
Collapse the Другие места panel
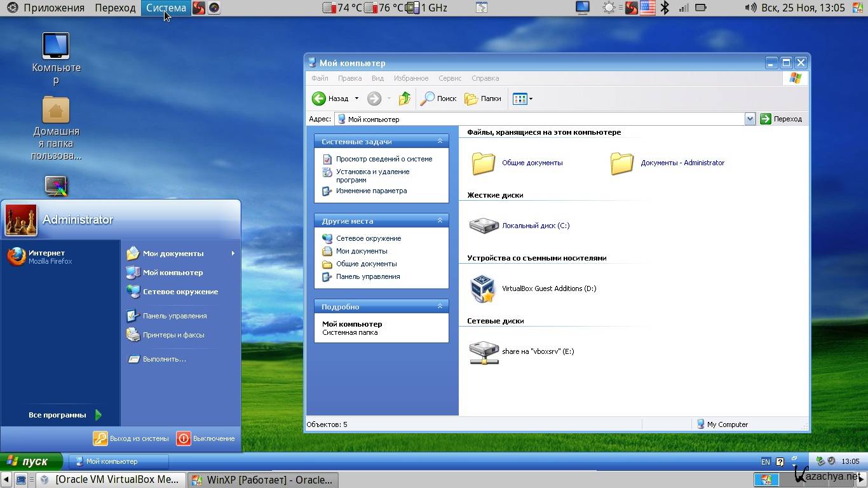440,220
